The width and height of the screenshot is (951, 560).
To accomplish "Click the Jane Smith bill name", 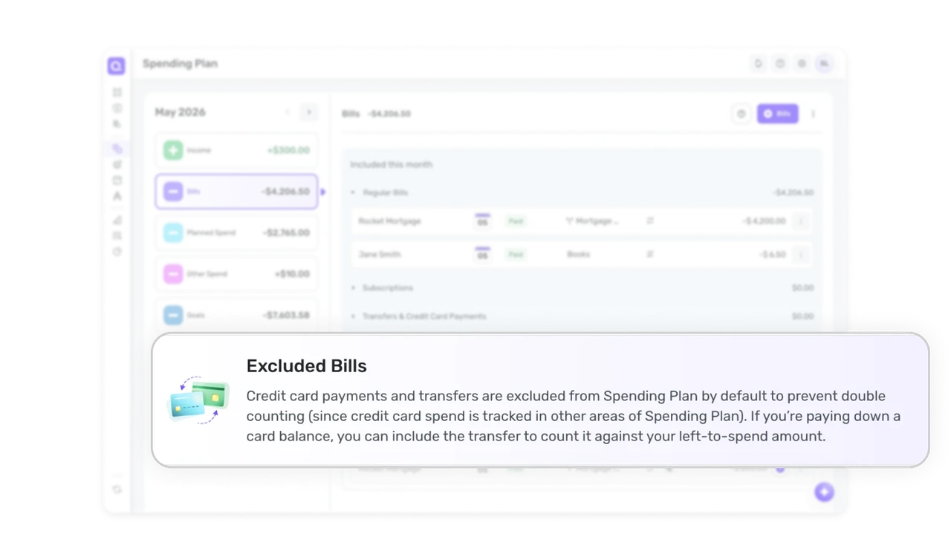I will pyautogui.click(x=380, y=254).
